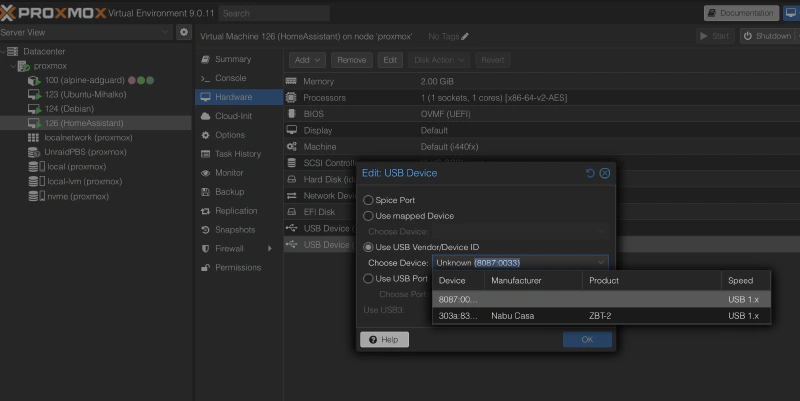The height and width of the screenshot is (401, 800).
Task: Click the EFI Disk row icon
Action: (x=292, y=212)
